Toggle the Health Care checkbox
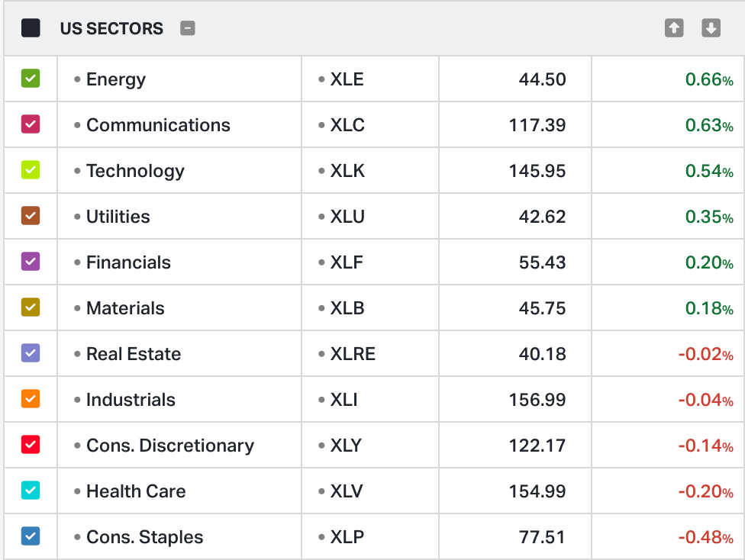This screenshot has width=745, height=560. (x=31, y=491)
